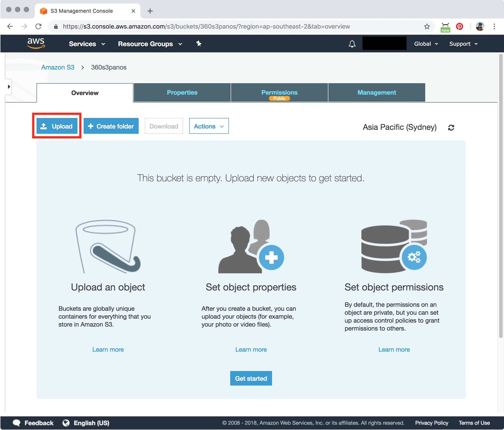The height and width of the screenshot is (430, 504).
Task: Click the 'Set object permissions' heading
Action: tap(394, 287)
